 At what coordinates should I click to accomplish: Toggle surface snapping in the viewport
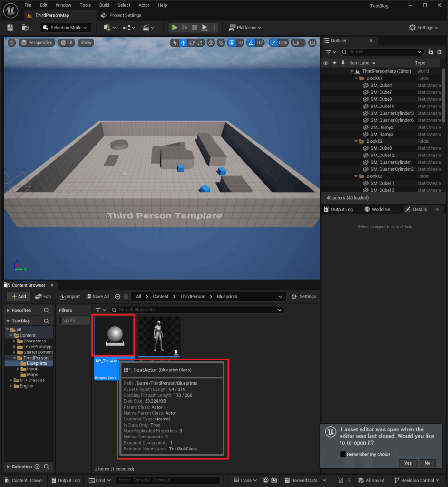(221, 43)
